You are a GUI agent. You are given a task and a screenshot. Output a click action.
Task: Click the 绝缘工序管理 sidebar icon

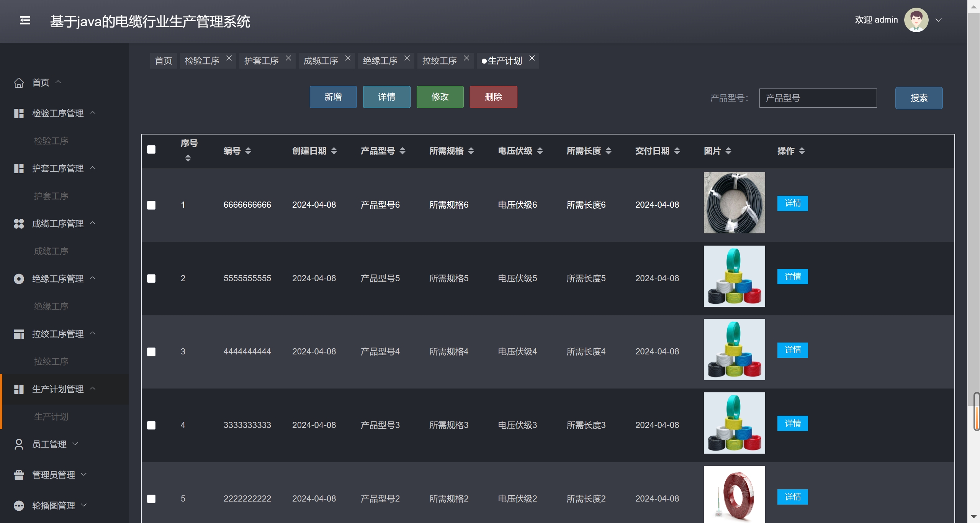tap(19, 279)
